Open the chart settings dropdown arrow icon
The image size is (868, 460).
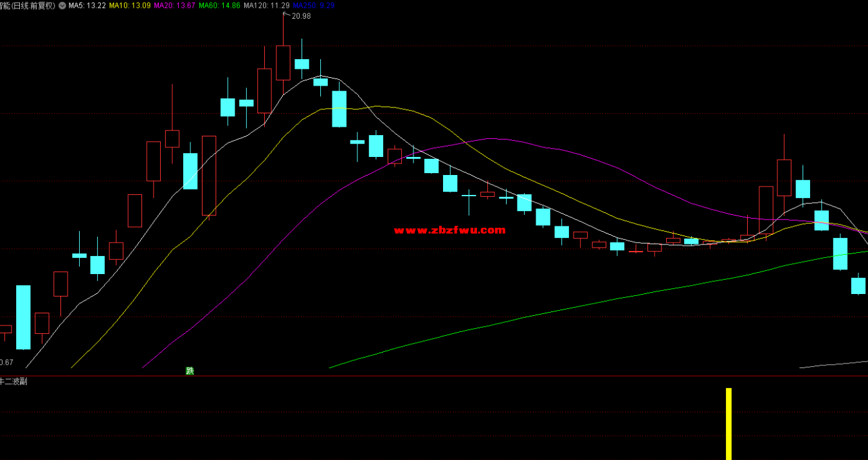[x=62, y=5]
